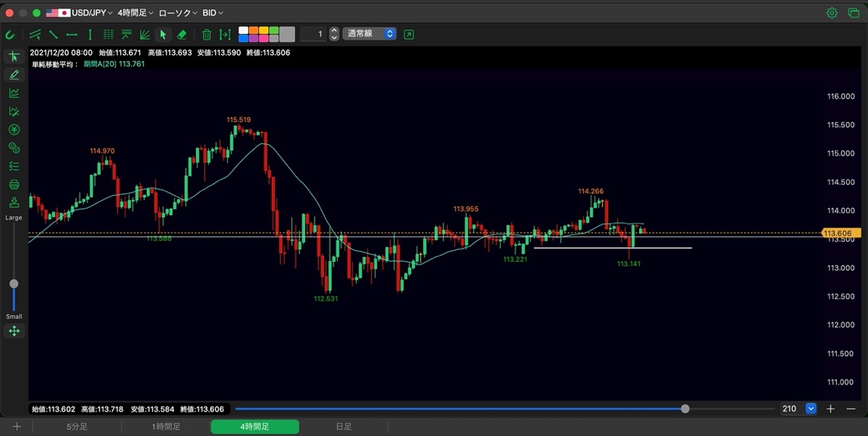Click the trash can delete icon
Image resolution: width=868 pixels, height=436 pixels.
click(x=206, y=34)
